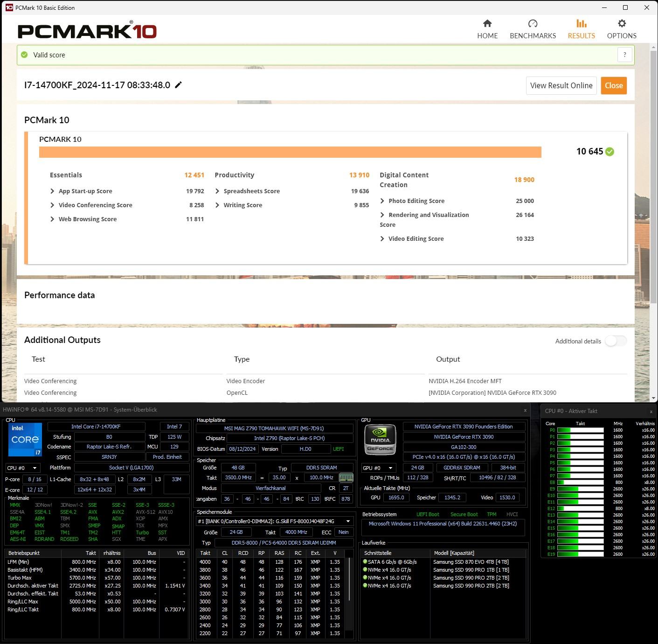Click the Samsung SSD 990 PRO 1TB status icon
This screenshot has height=644, width=658.
tap(365, 569)
